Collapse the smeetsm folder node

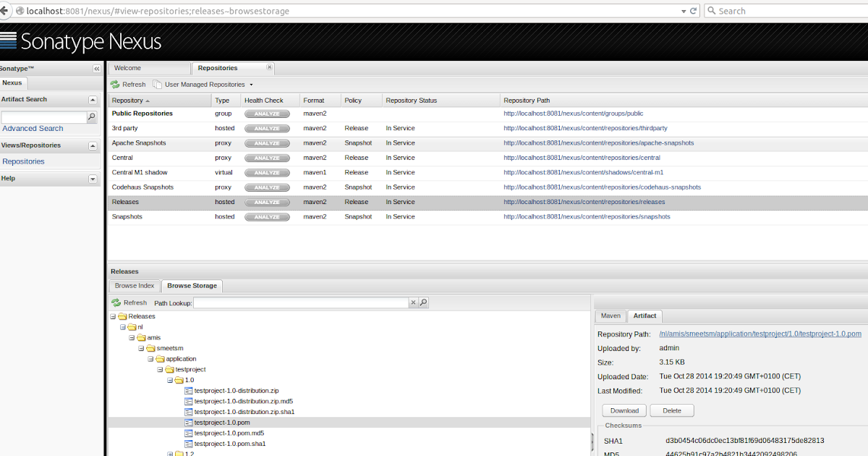(x=142, y=348)
